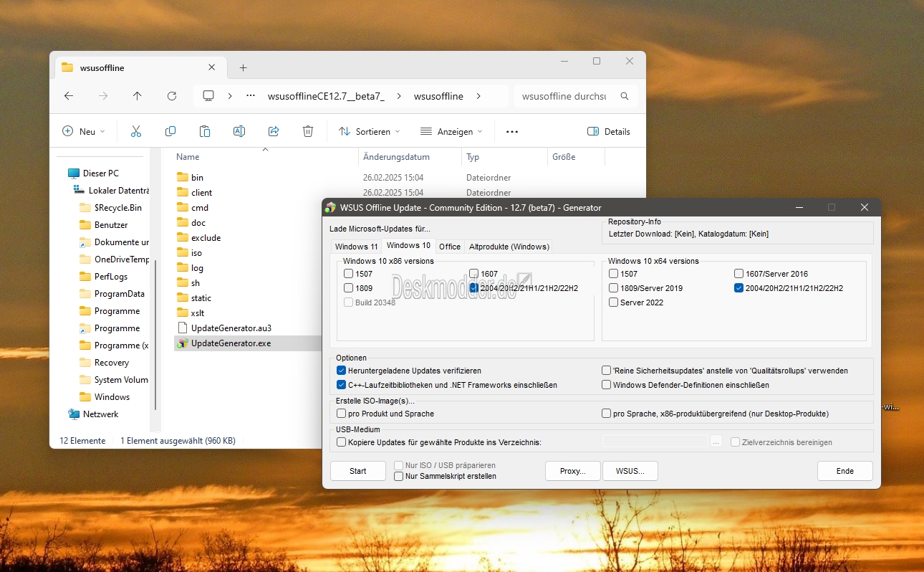Open Netzwerk in navigation pane

point(100,414)
